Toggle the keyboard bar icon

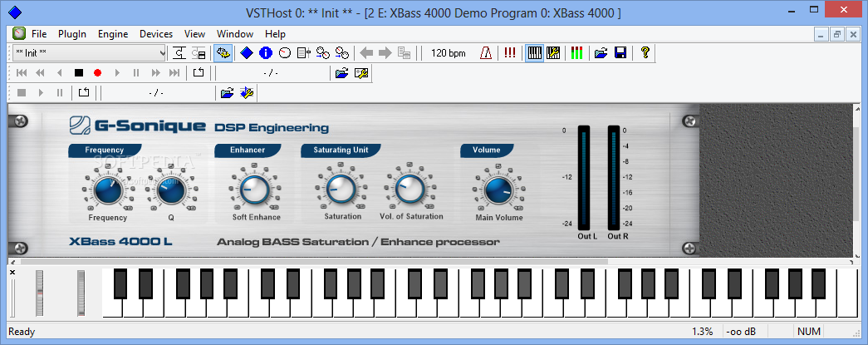[x=534, y=53]
